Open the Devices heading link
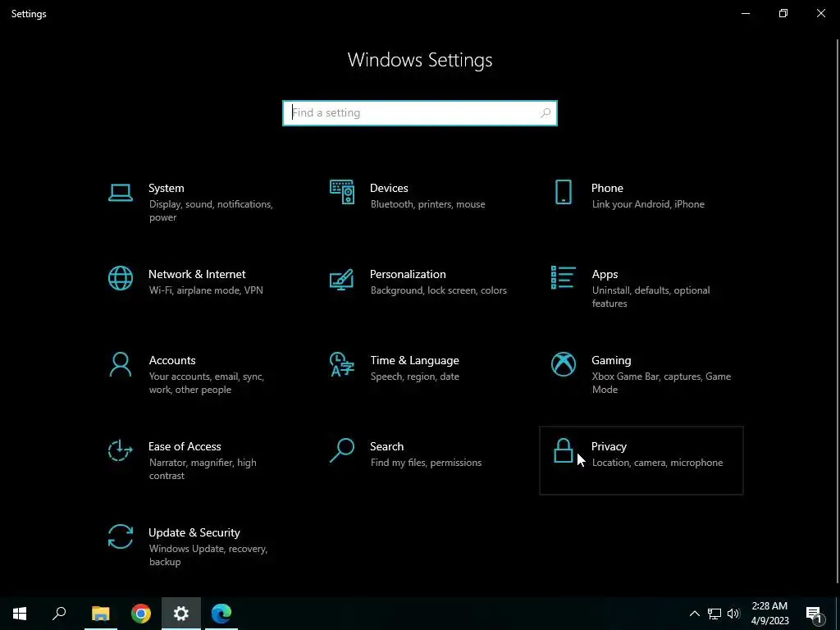This screenshot has height=630, width=840. (389, 188)
